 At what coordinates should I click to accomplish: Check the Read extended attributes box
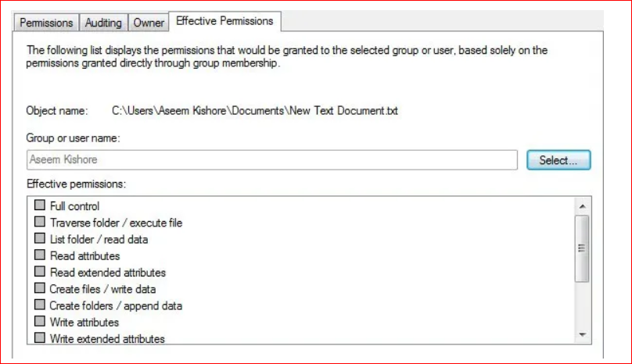click(x=39, y=271)
